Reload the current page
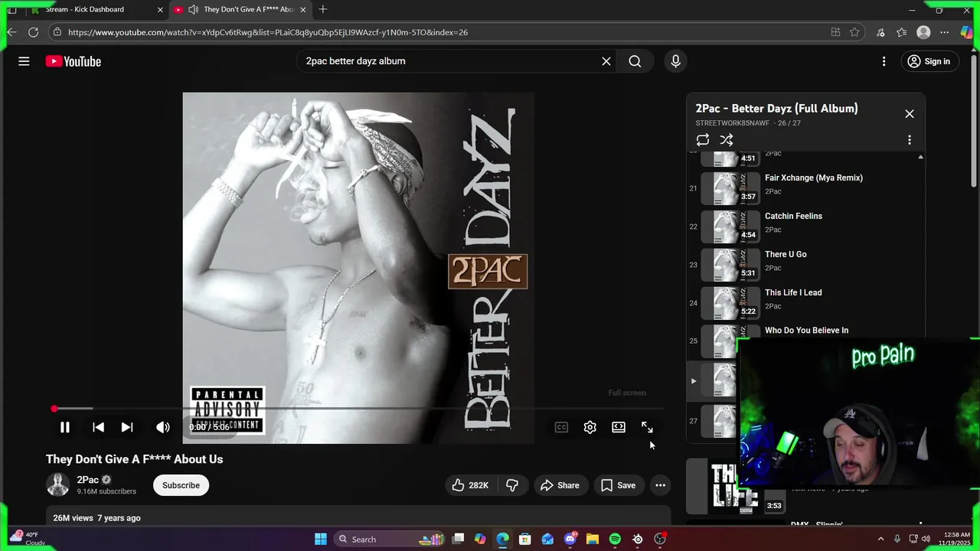This screenshot has width=980, height=551. click(33, 32)
